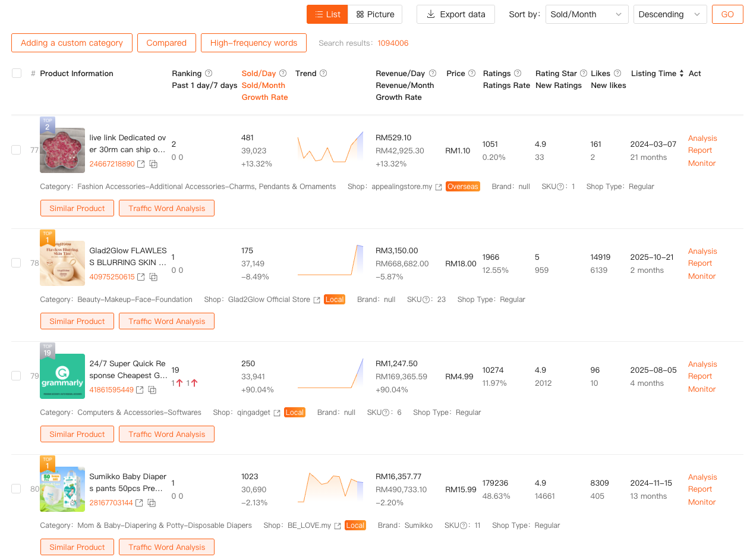Click help icon beside Sold/Day header
Screen dimensions: 747x560
pyautogui.click(x=283, y=74)
